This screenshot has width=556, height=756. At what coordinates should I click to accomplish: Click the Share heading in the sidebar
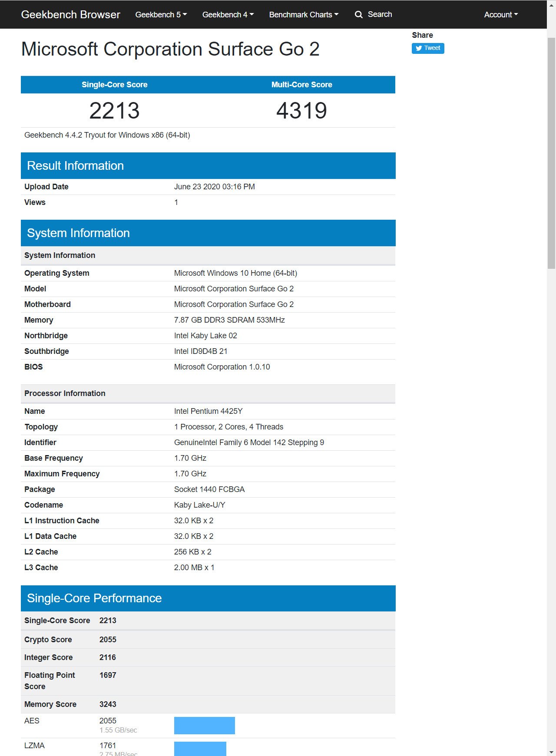(x=422, y=35)
